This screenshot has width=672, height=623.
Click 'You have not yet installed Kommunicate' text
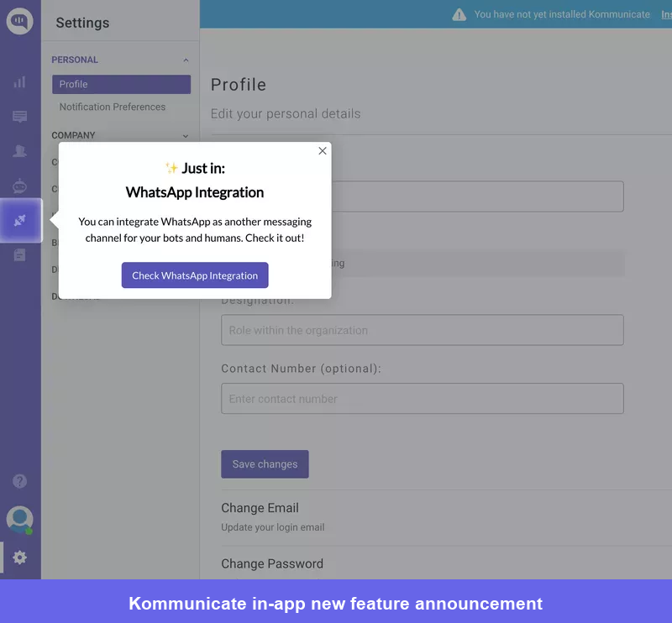tap(562, 14)
